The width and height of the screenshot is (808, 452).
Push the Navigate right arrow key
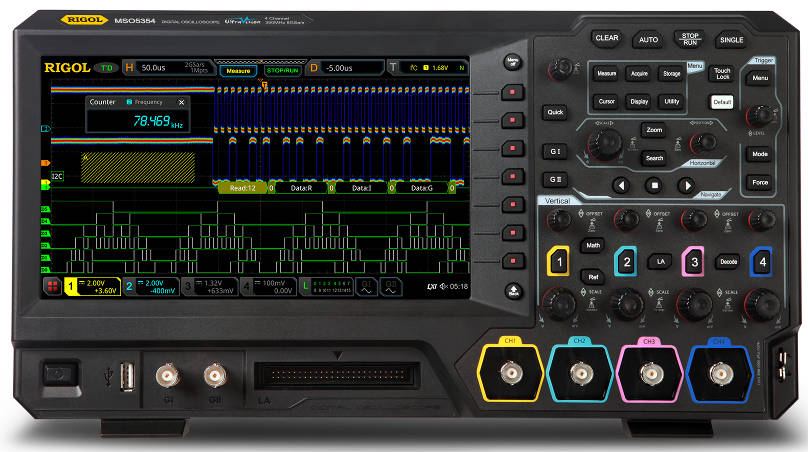pos(686,186)
